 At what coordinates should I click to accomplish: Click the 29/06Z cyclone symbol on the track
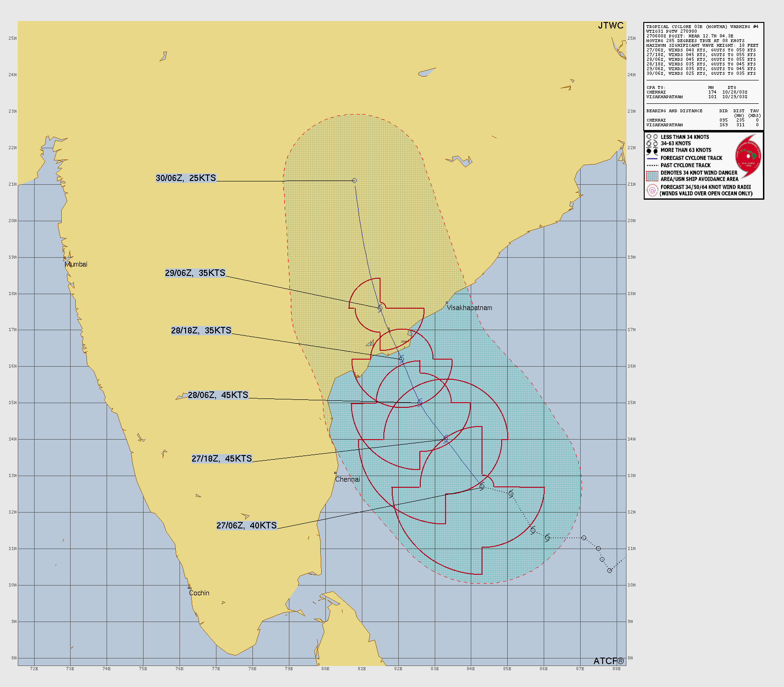380,308
